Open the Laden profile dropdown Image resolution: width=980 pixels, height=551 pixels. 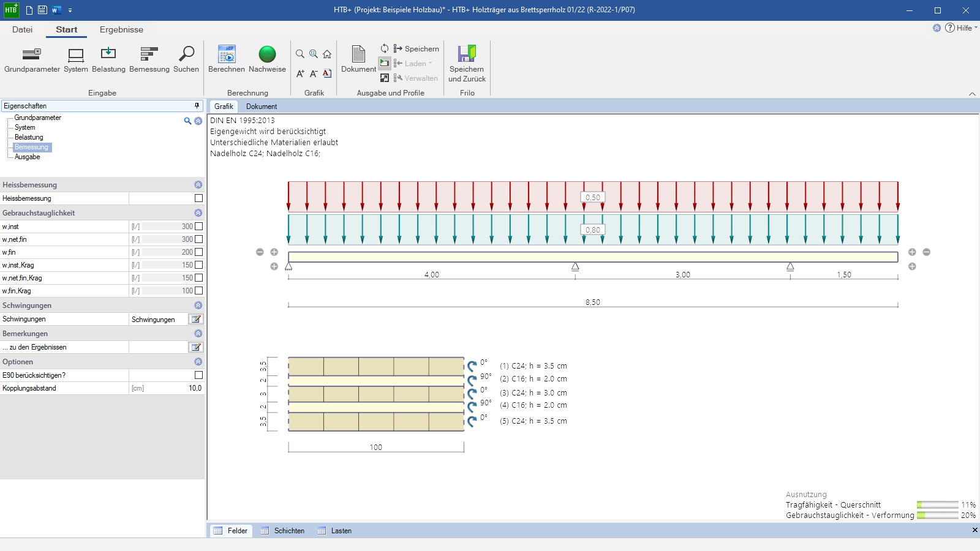click(x=413, y=63)
